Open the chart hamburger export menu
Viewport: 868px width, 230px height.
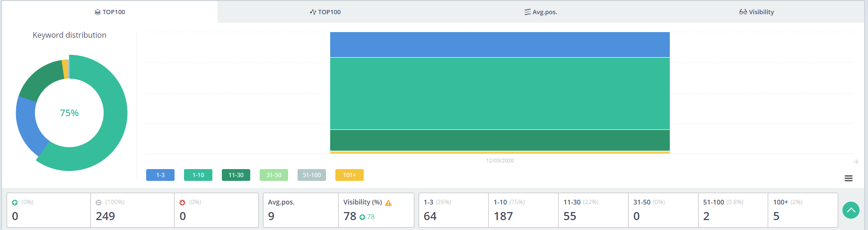pos(849,178)
